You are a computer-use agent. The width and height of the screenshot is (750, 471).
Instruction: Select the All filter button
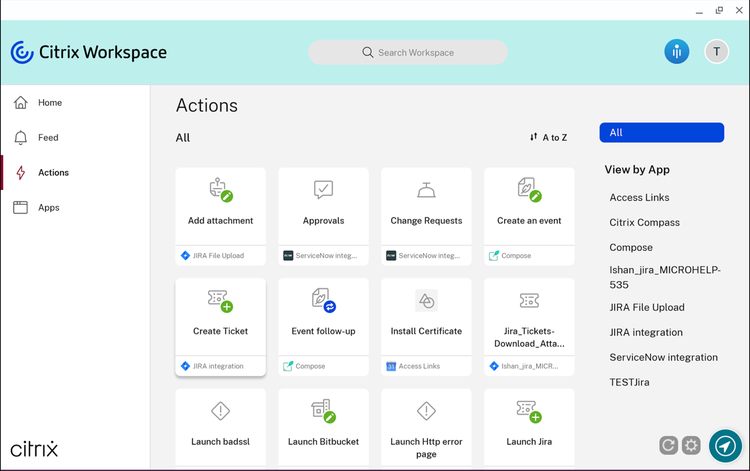point(662,132)
